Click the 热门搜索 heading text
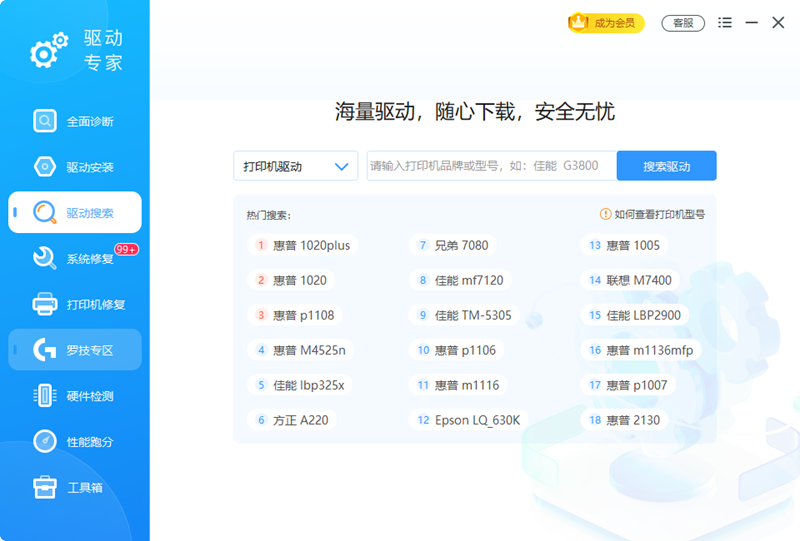 pyautogui.click(x=269, y=215)
